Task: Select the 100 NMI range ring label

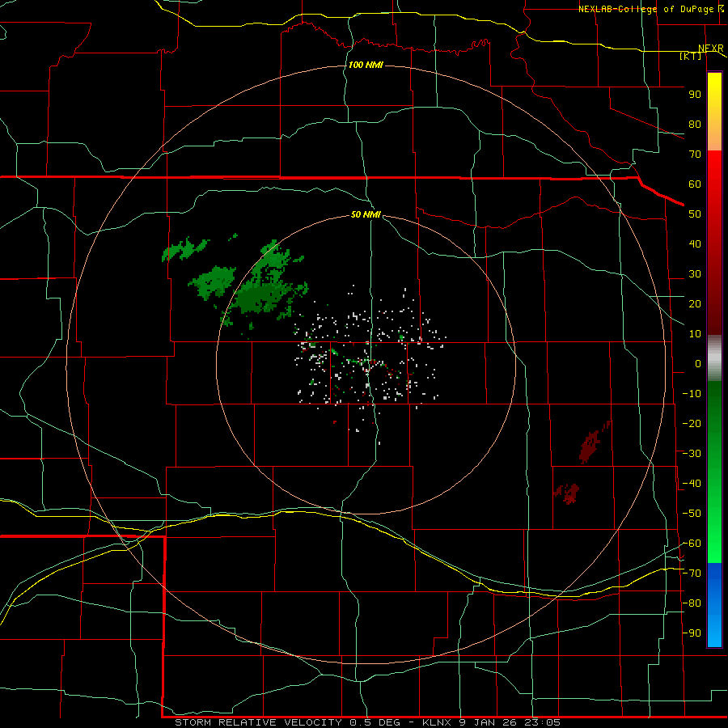Action: (x=366, y=65)
